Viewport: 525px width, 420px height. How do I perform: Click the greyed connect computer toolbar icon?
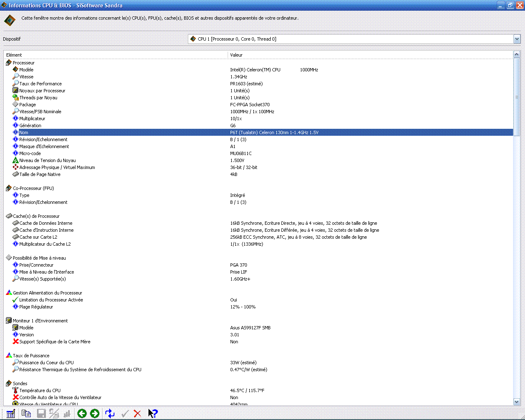pyautogui.click(x=54, y=413)
